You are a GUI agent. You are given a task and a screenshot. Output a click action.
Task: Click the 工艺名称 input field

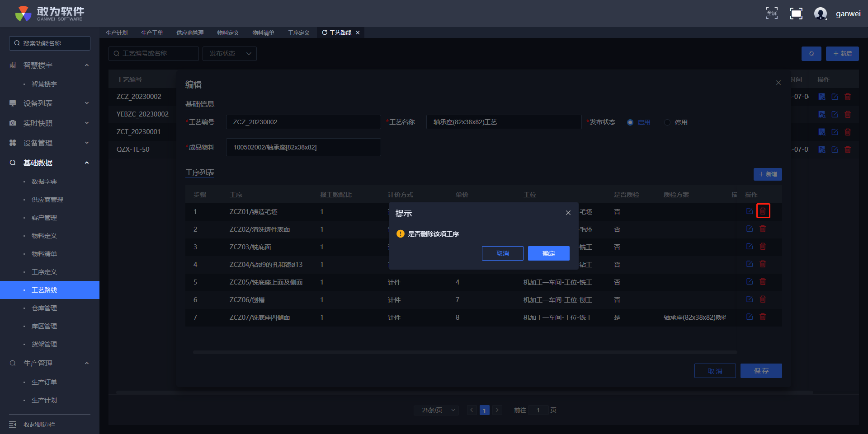pyautogui.click(x=503, y=122)
